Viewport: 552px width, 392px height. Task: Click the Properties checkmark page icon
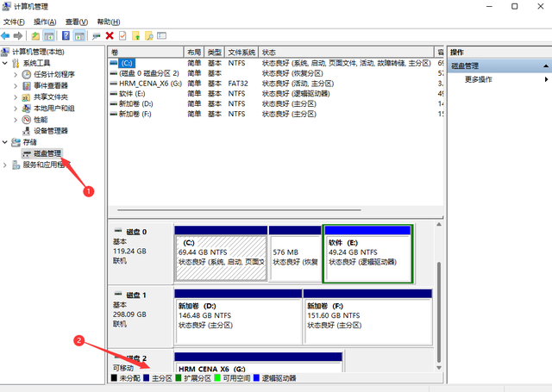point(122,36)
